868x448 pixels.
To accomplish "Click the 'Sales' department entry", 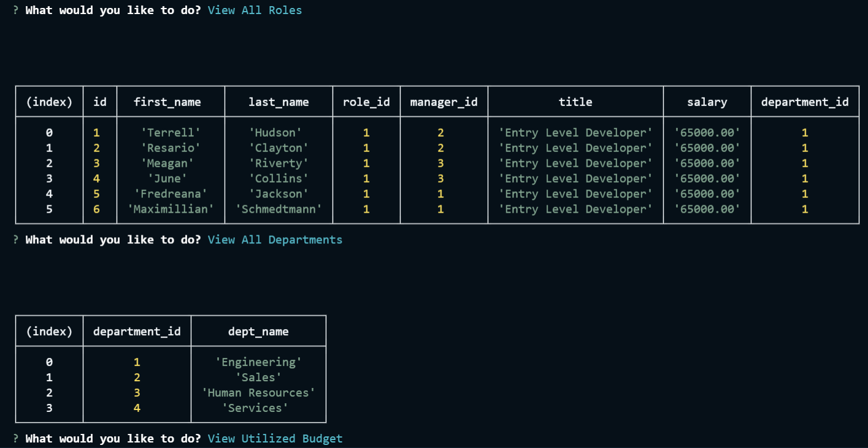I will (x=258, y=378).
